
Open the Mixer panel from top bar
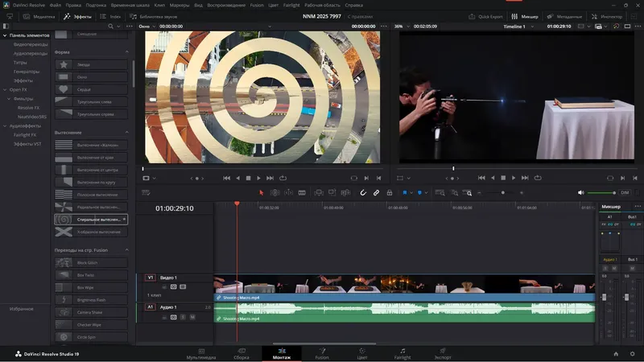(x=525, y=16)
